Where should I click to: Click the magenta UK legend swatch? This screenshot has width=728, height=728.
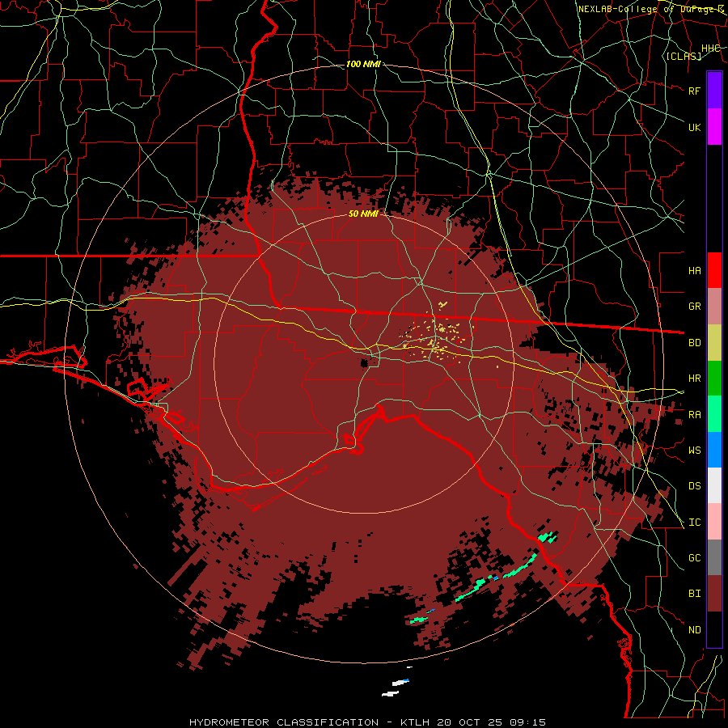[714, 127]
